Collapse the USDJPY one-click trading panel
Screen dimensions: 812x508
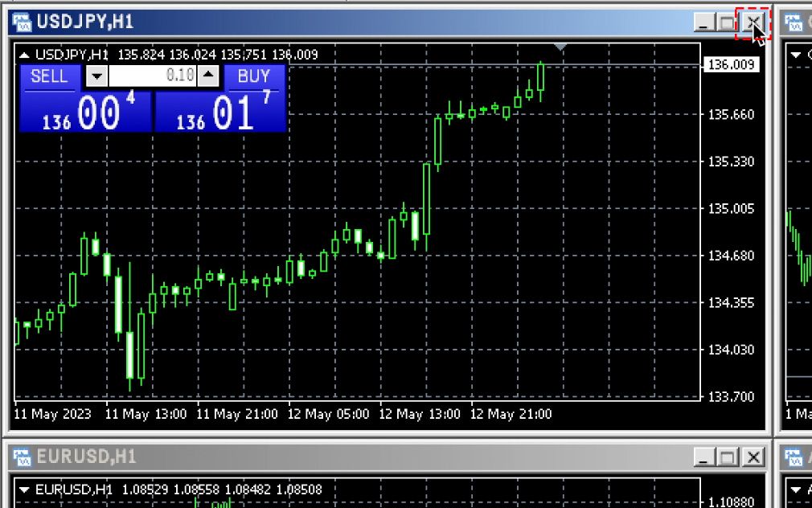(x=24, y=55)
